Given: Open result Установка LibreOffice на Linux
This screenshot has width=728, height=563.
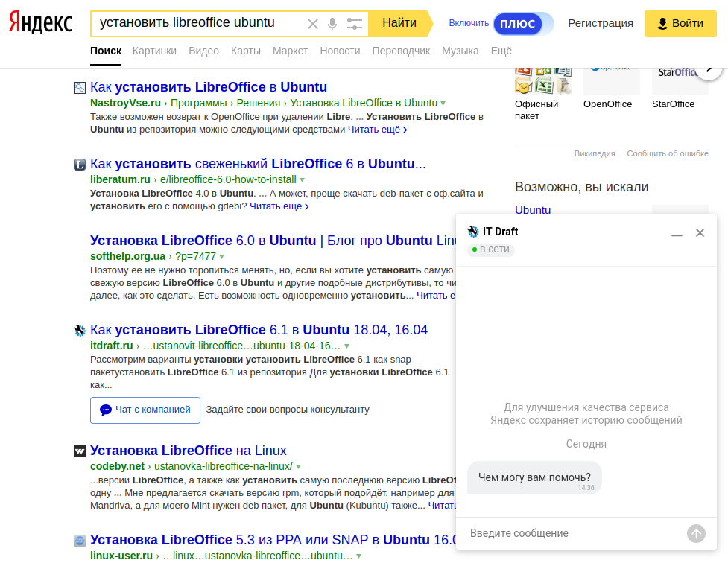Looking at the screenshot, I should pos(188,451).
